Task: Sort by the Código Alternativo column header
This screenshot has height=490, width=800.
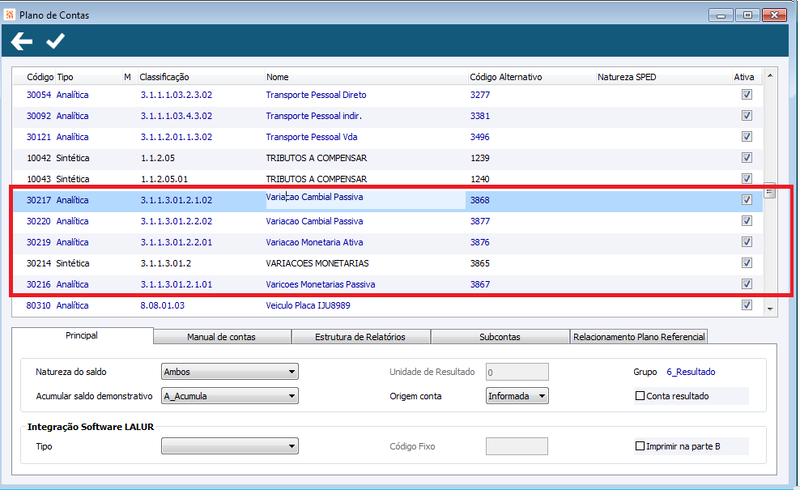Action: (506, 77)
